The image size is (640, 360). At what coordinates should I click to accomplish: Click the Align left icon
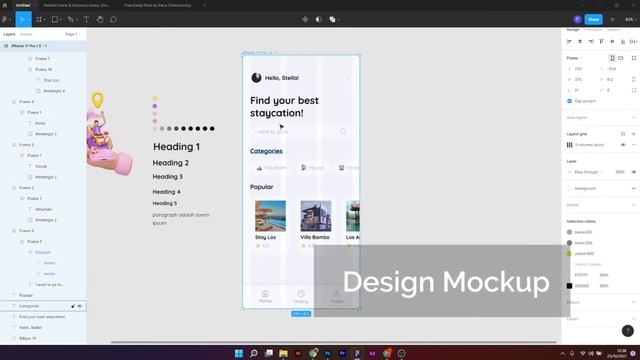pos(569,42)
